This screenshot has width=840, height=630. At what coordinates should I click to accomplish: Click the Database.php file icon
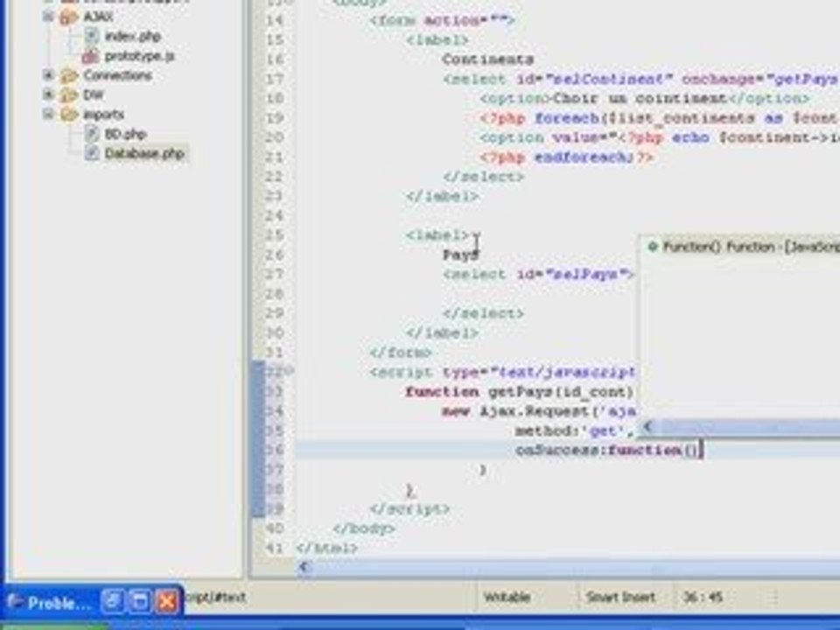(x=92, y=153)
